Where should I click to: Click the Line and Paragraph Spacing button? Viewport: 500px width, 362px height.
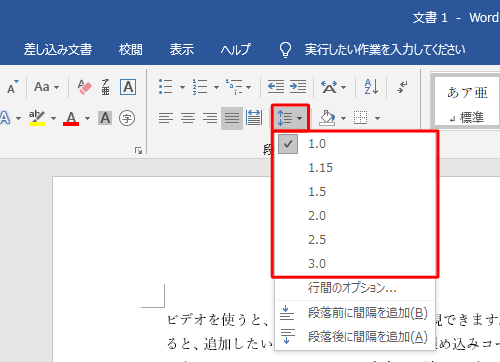(x=290, y=118)
